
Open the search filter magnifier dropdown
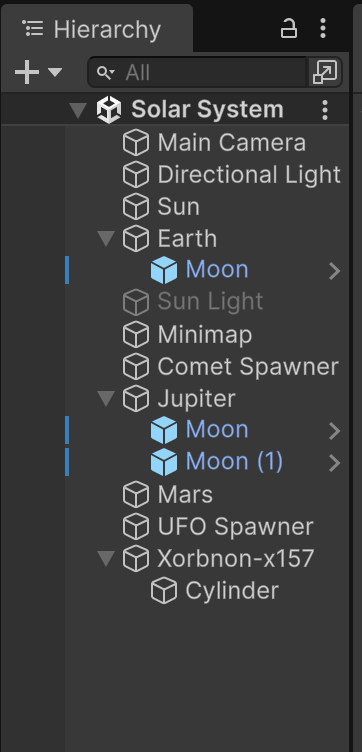pyautogui.click(x=105, y=72)
